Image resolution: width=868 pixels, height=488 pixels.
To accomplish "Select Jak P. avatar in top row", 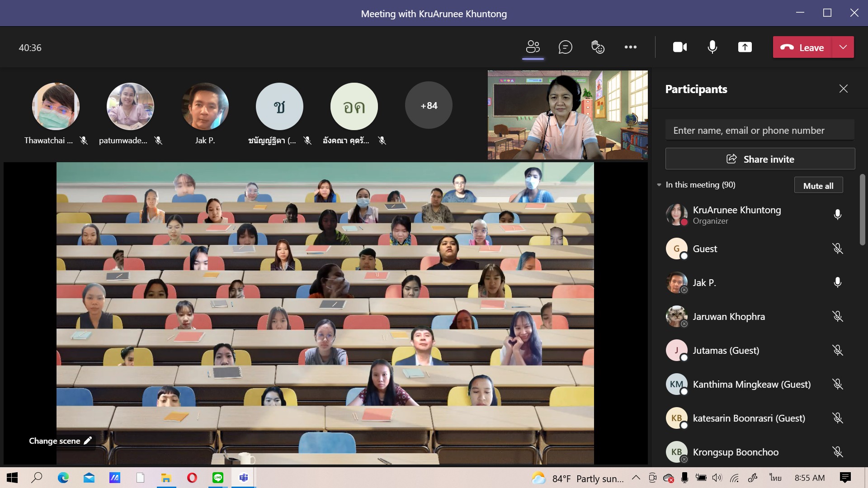I will pyautogui.click(x=205, y=106).
